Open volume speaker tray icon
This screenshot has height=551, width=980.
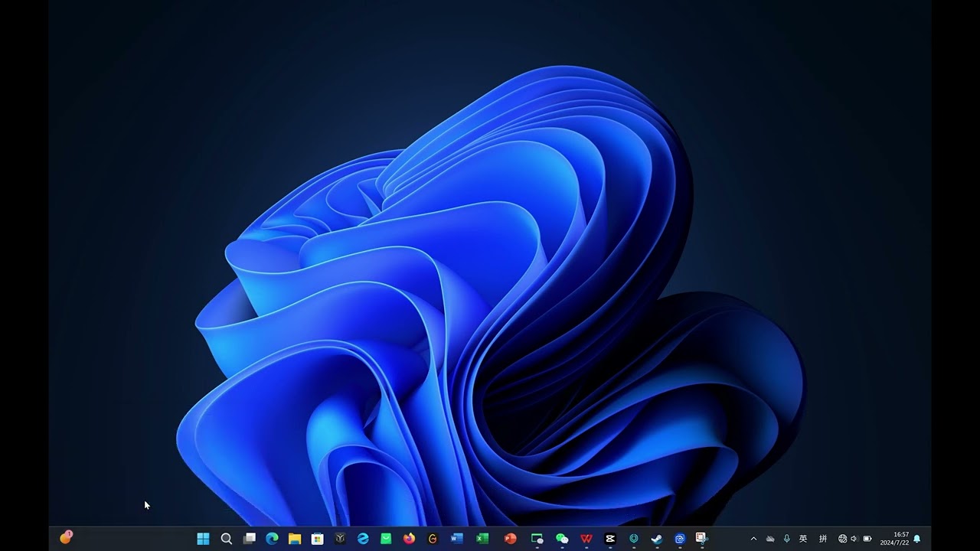(854, 539)
